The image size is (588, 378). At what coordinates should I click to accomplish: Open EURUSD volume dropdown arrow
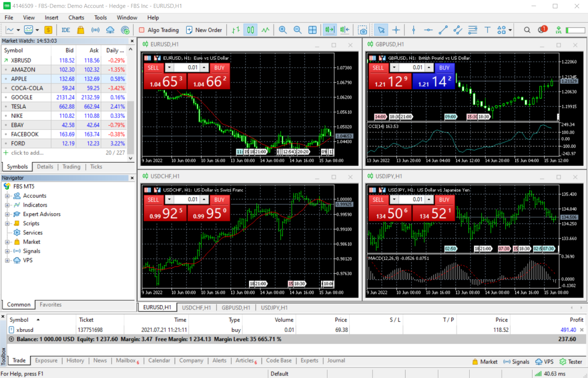click(169, 68)
